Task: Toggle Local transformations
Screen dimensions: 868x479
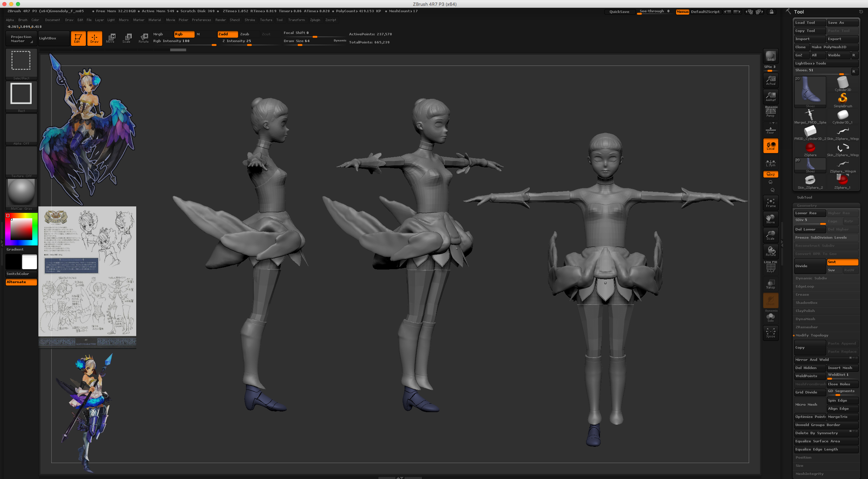Action: 770,146
